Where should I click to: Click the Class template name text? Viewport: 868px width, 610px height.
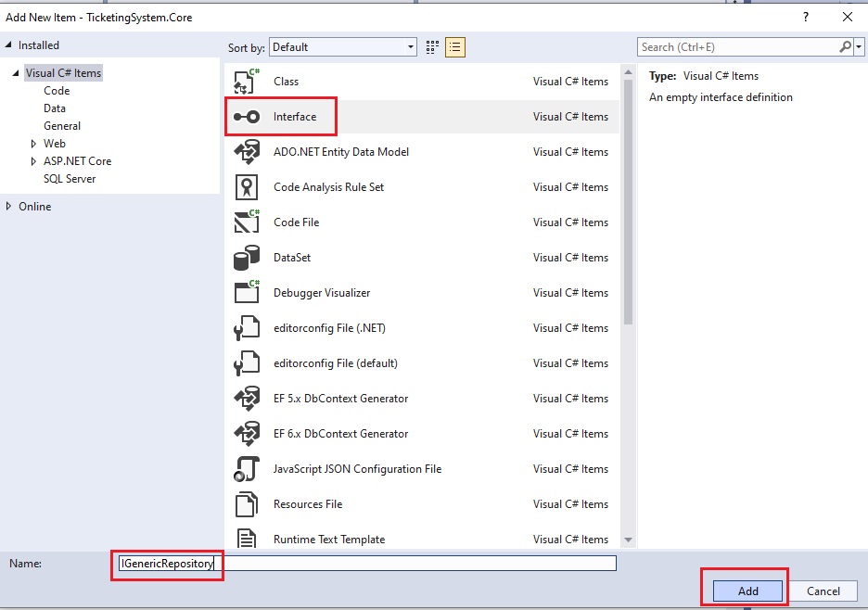coord(286,82)
